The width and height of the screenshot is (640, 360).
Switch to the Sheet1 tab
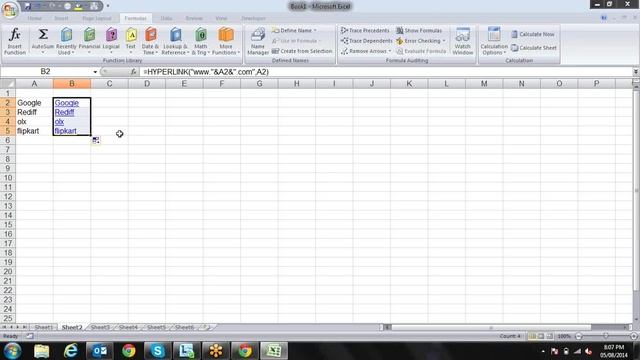[43, 327]
